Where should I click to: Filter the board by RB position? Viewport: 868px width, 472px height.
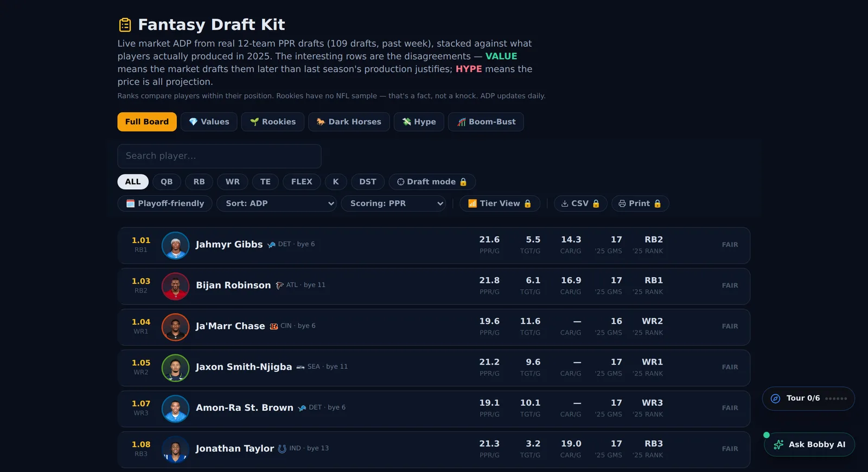click(199, 182)
